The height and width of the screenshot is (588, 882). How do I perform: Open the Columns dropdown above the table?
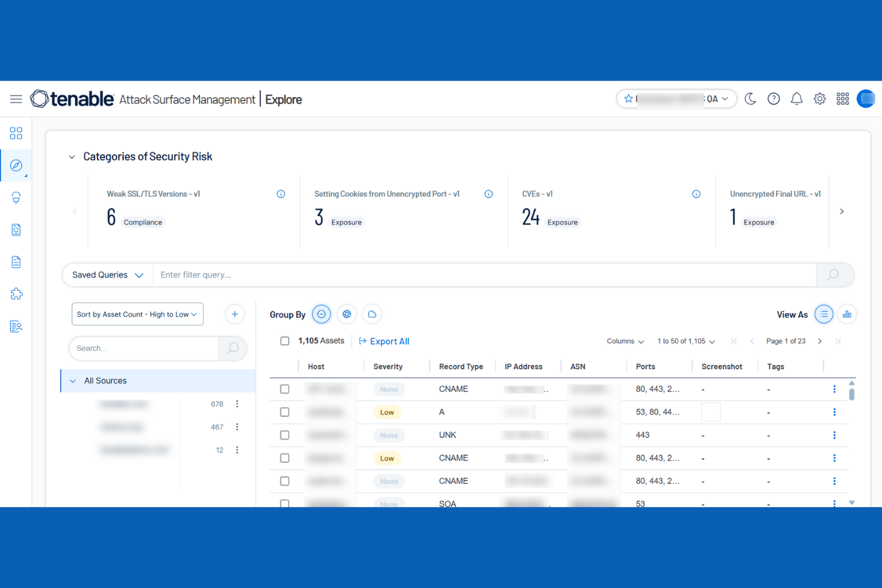(625, 341)
